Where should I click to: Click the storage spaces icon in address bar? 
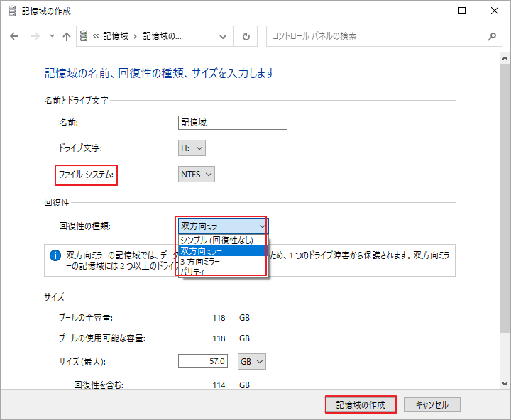tap(84, 36)
